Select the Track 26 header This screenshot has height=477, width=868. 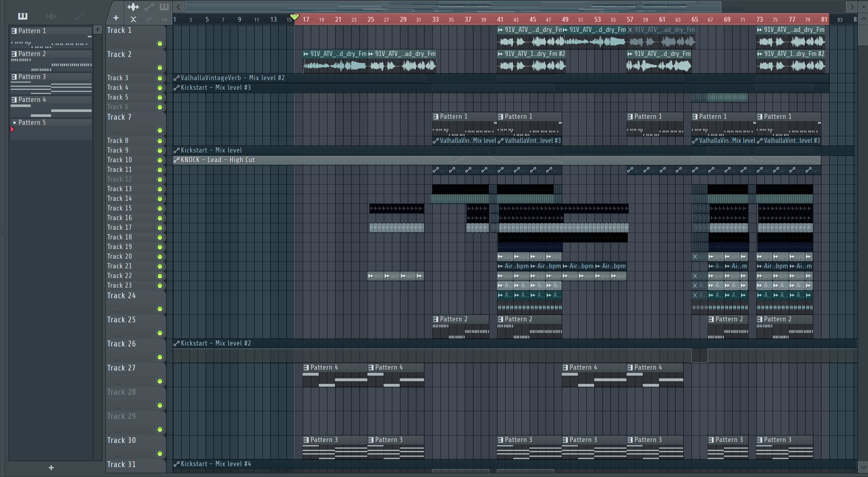136,351
